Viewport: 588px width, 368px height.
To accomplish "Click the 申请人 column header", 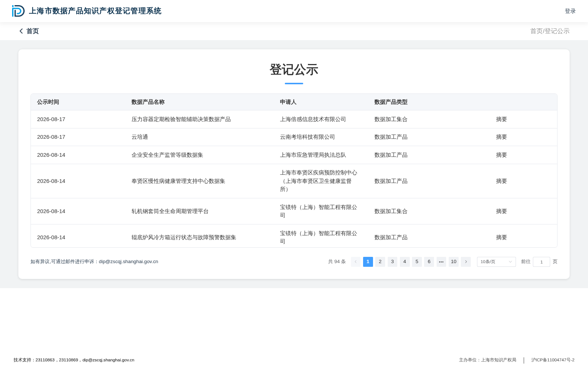I will [x=288, y=102].
